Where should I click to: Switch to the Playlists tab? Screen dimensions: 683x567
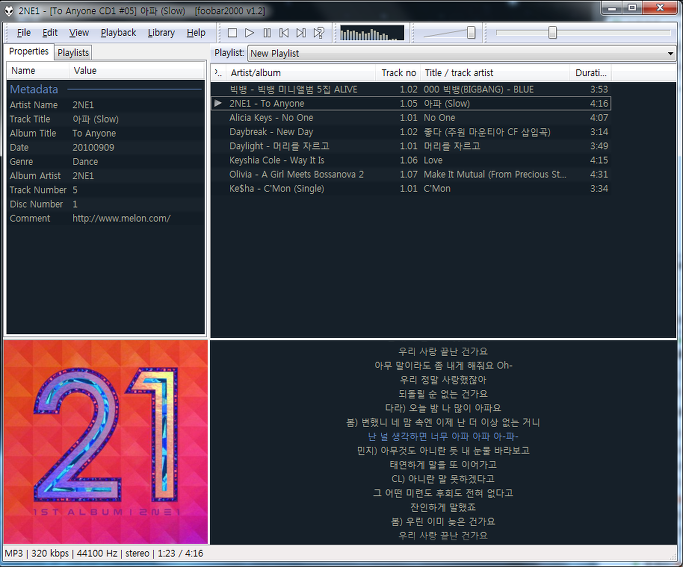coord(73,53)
